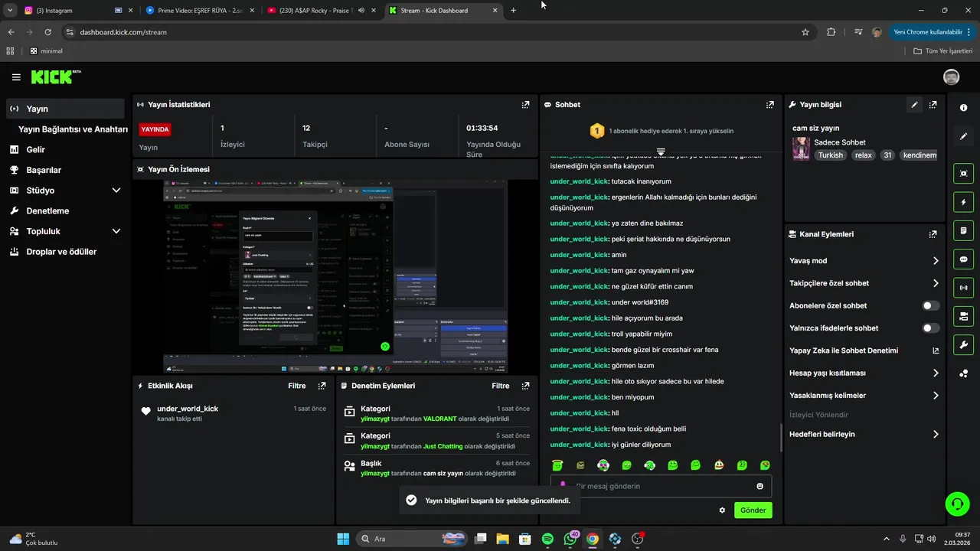The width and height of the screenshot is (980, 551).
Task: Click the stream preview video
Action: tap(335, 277)
